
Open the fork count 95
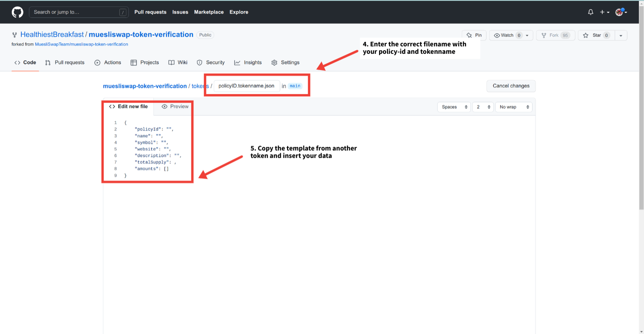pos(565,35)
